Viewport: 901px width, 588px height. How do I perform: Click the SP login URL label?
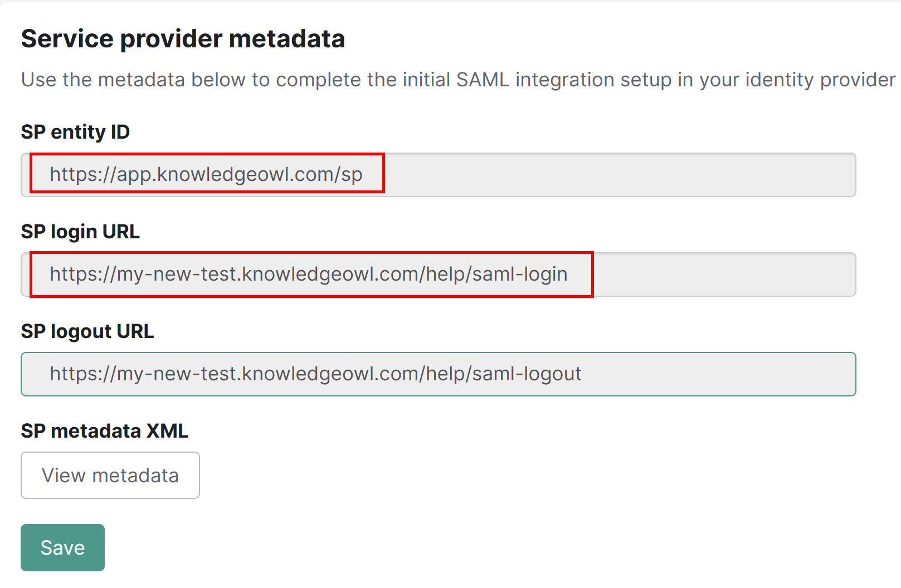pos(80,232)
